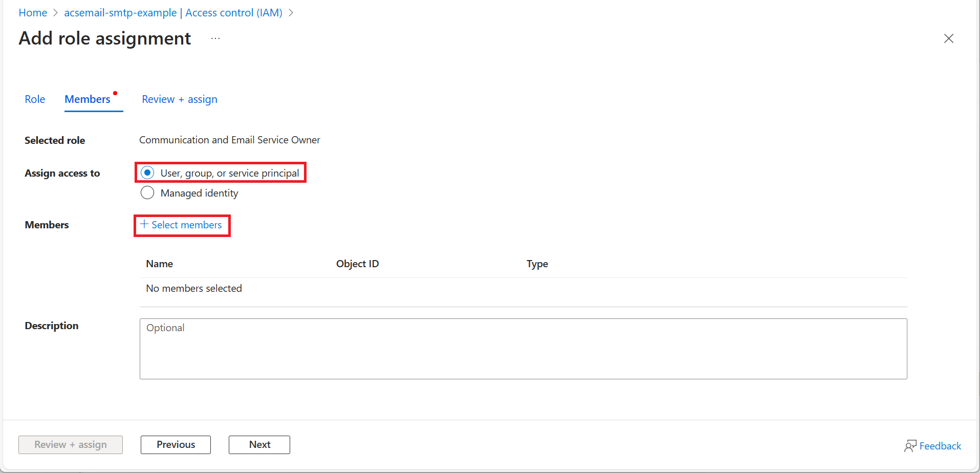Click the No members selected row

coord(193,288)
